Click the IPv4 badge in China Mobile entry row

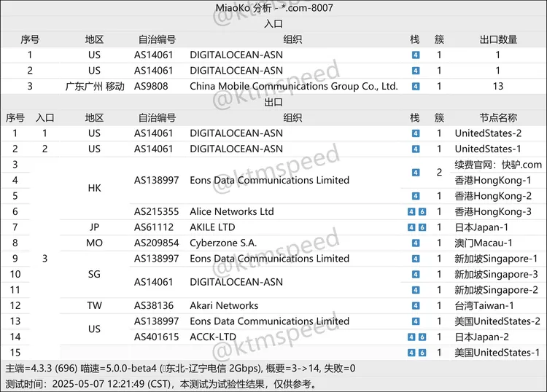[416, 87]
